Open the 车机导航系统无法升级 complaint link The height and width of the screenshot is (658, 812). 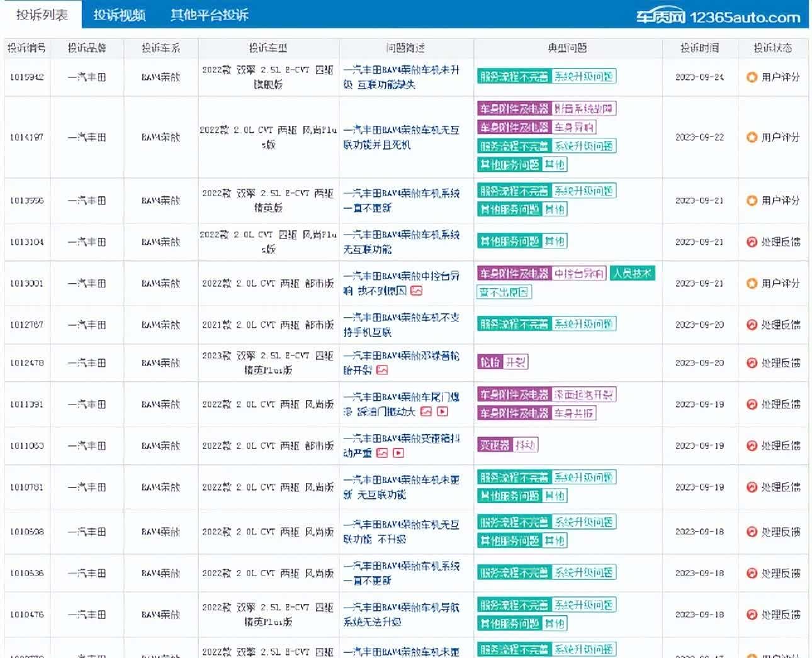(402, 615)
